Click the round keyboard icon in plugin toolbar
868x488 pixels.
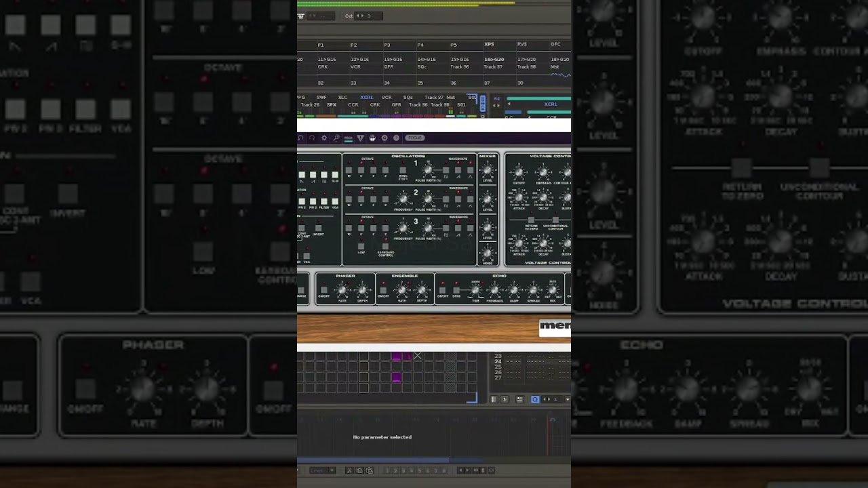pos(372,138)
